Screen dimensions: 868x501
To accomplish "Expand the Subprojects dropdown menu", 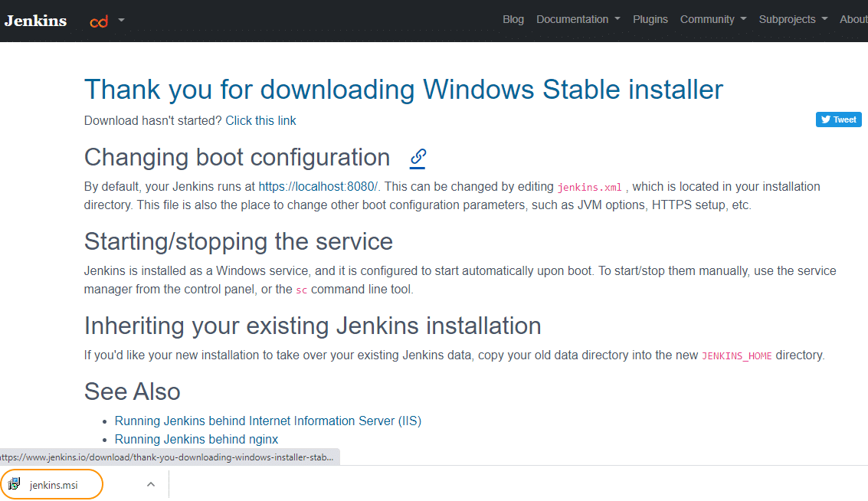I will [793, 19].
